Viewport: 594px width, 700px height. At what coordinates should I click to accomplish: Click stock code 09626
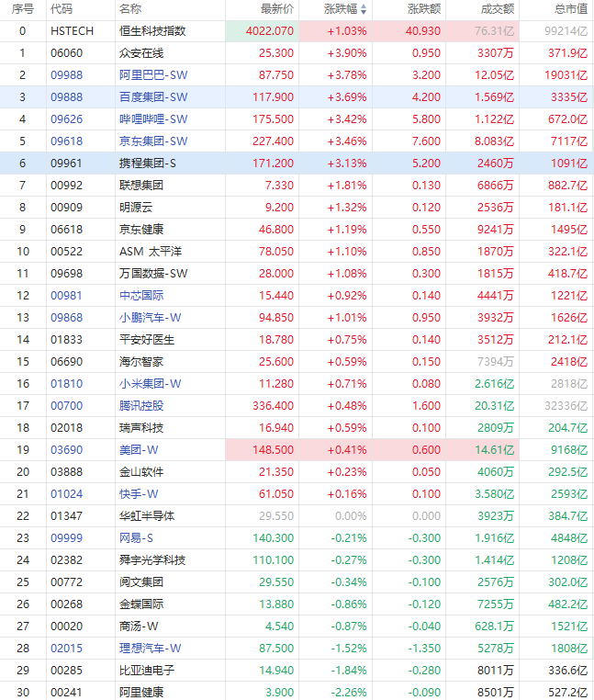pos(66,119)
